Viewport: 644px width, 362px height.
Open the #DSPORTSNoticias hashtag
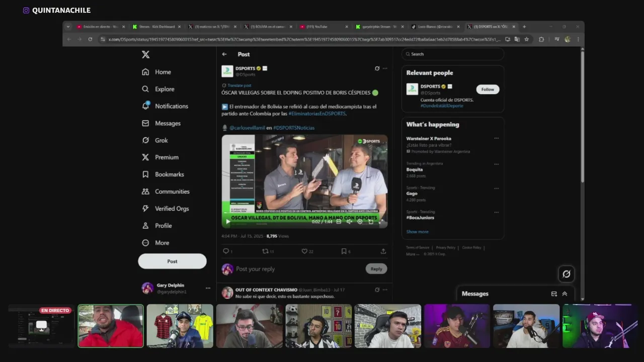[294, 128]
